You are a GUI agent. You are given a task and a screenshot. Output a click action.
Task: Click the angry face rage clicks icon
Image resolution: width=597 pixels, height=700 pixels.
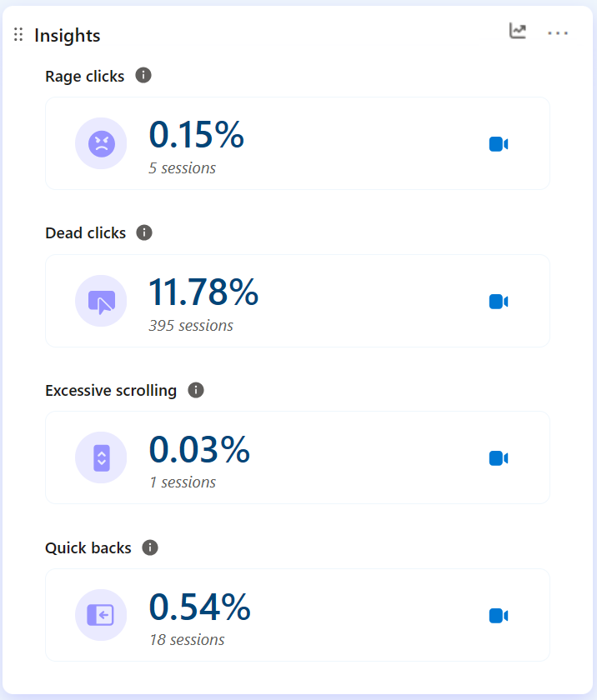coord(101,143)
